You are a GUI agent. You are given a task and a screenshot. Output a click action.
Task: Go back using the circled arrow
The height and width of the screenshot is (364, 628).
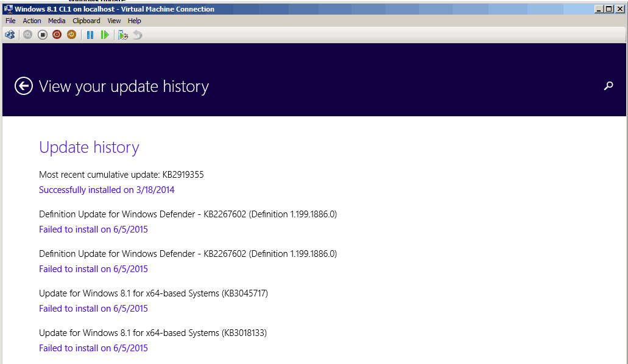[24, 86]
